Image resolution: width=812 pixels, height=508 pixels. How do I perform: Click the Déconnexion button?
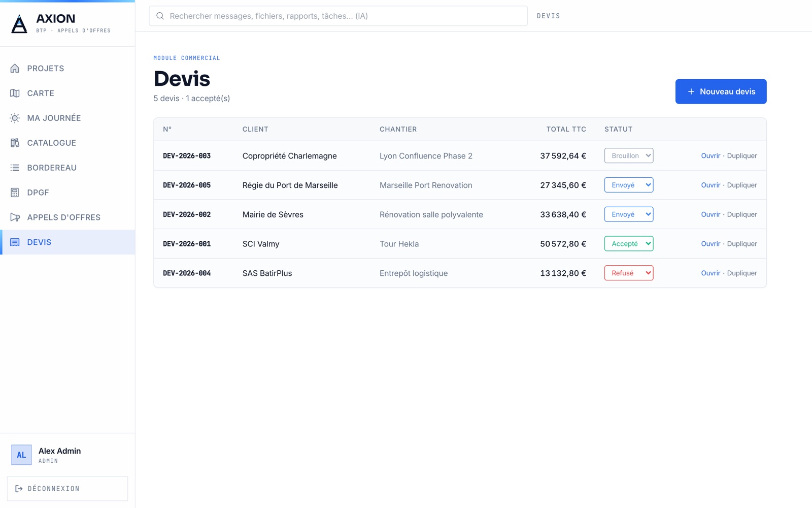coord(67,489)
